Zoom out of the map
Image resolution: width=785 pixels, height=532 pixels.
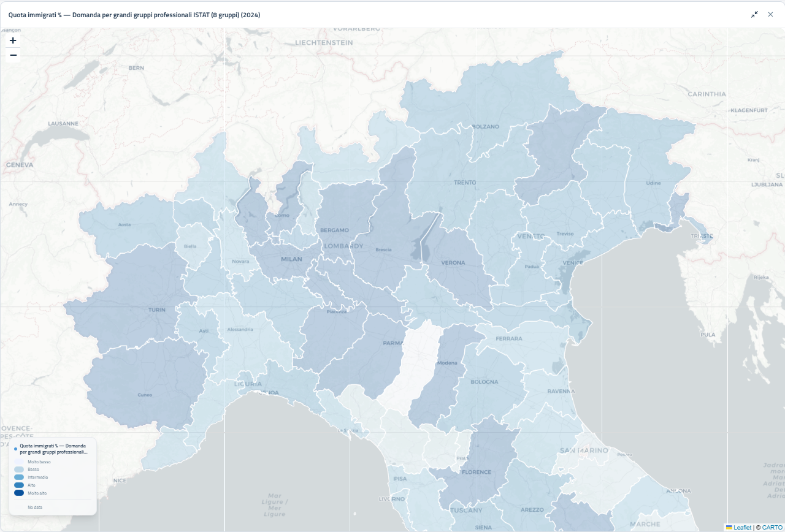[13, 55]
